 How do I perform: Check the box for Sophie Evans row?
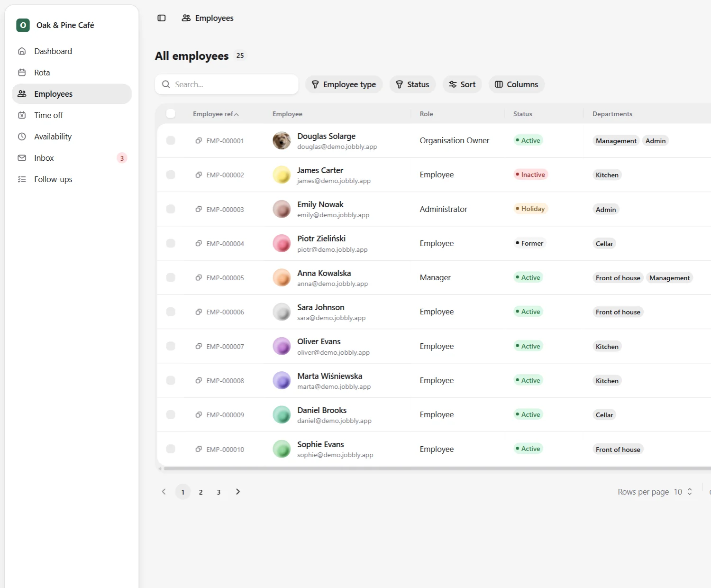coord(171,449)
